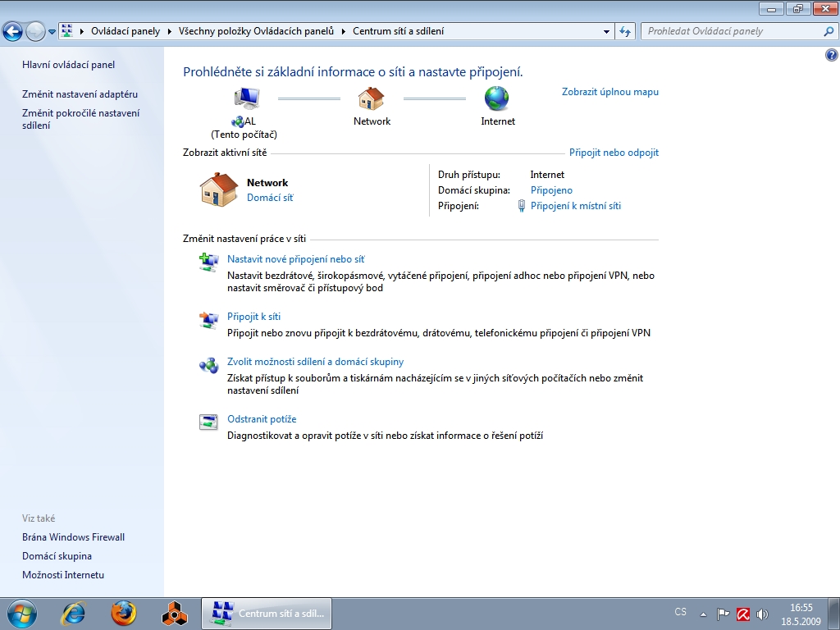The image size is (840, 630).
Task: Open the red antivirus tray icon
Action: click(743, 614)
